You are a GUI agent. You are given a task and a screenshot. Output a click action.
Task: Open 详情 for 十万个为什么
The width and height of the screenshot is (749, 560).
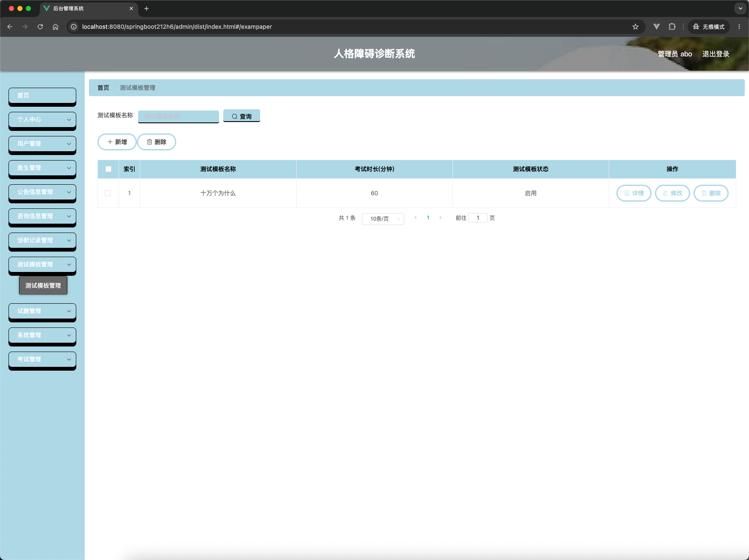tap(634, 193)
